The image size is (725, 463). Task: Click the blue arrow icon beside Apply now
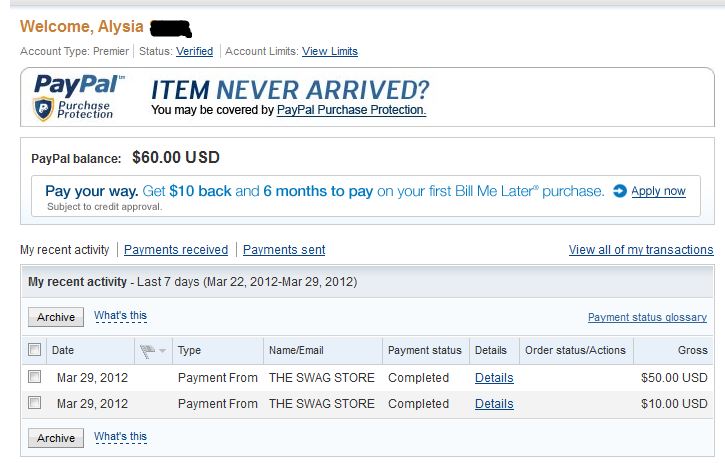[x=620, y=191]
